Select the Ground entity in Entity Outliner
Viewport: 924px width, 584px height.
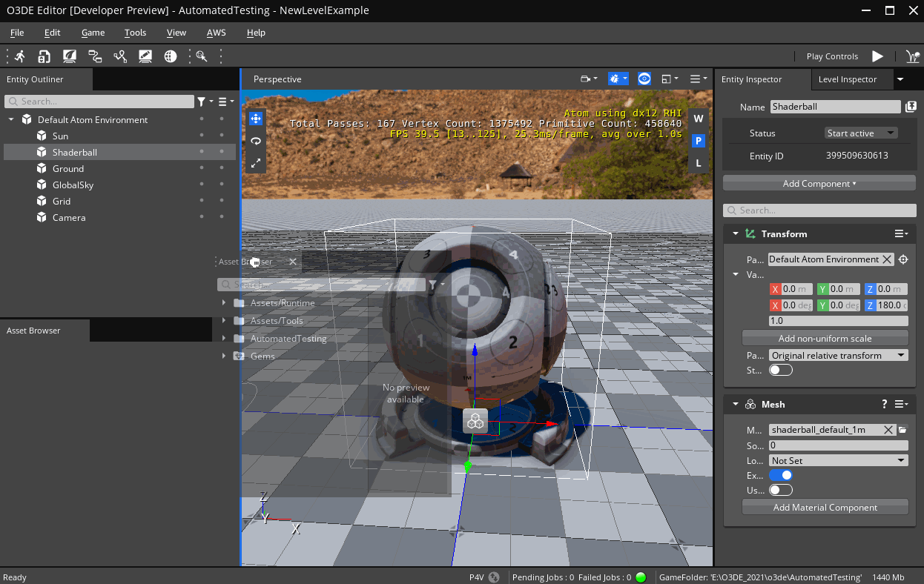[x=68, y=168]
